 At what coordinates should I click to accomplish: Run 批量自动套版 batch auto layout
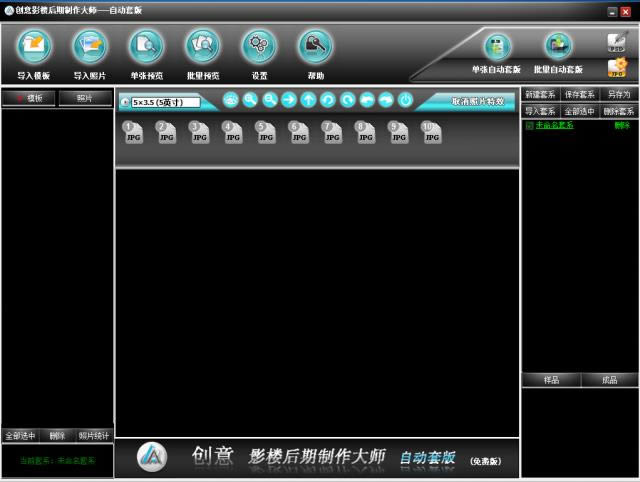(x=558, y=46)
